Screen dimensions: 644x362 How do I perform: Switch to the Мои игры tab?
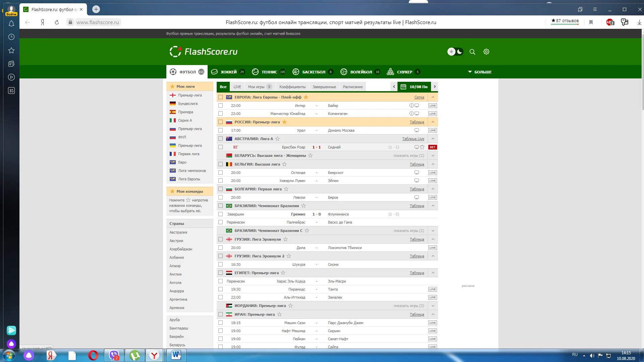tap(260, 87)
